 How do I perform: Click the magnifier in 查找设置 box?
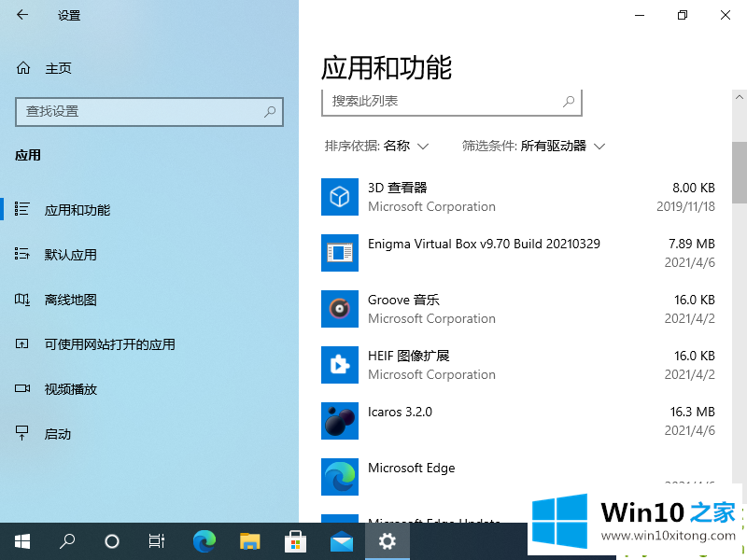270,112
